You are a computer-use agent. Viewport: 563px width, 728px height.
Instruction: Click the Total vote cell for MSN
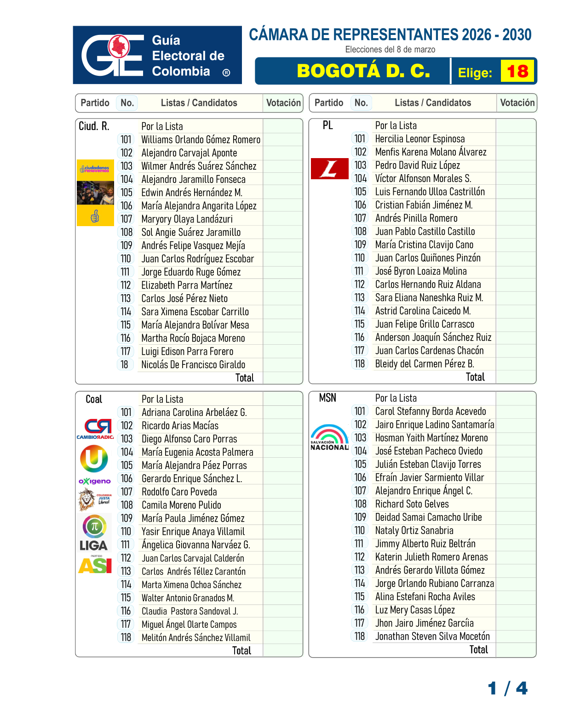click(516, 650)
